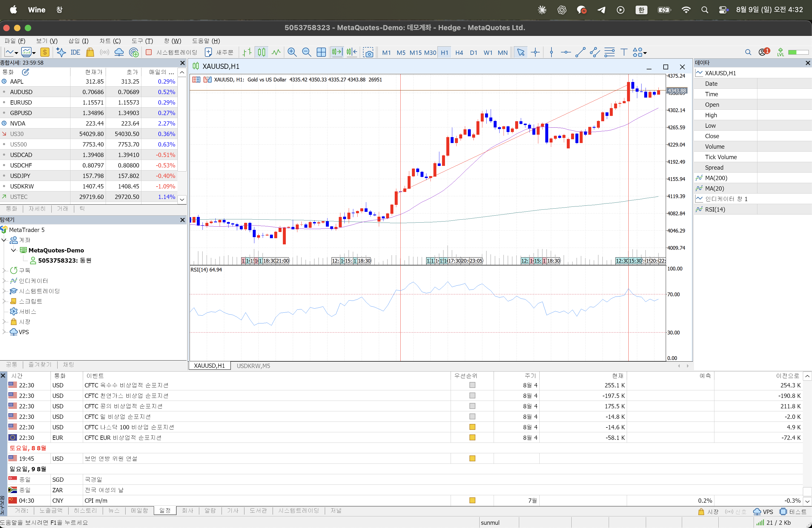Enable the crosshair cursor mode

tap(535, 52)
